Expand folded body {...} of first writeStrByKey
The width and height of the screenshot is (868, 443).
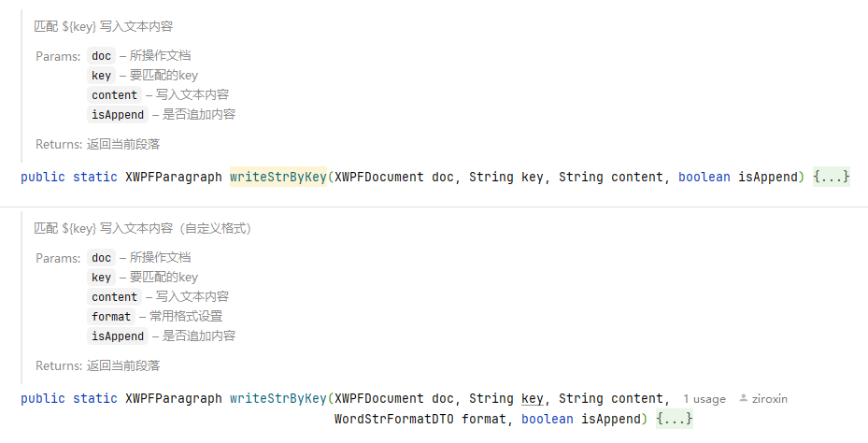click(831, 177)
